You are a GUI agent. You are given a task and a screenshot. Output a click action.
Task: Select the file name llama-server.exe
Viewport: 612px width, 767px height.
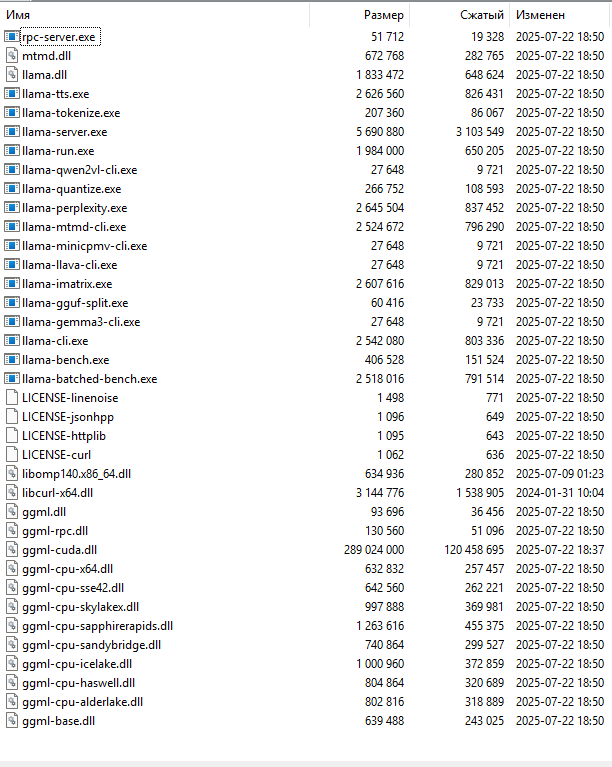[65, 132]
